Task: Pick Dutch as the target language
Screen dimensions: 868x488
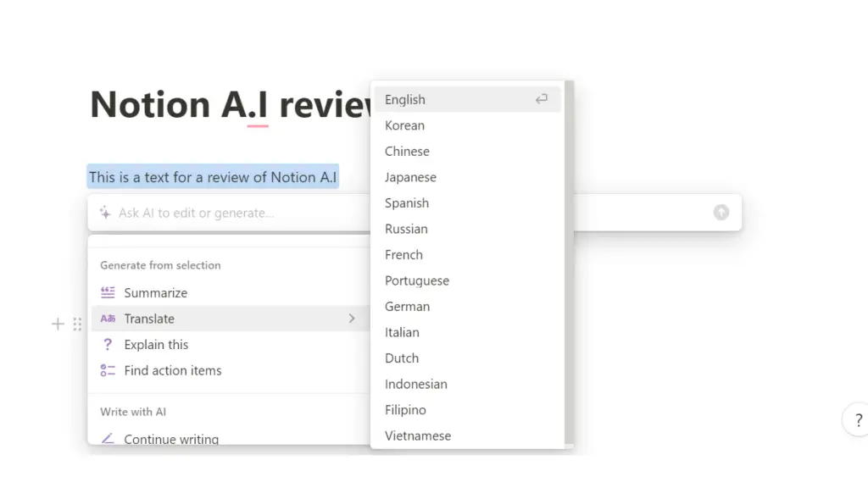Action: [x=467, y=358]
